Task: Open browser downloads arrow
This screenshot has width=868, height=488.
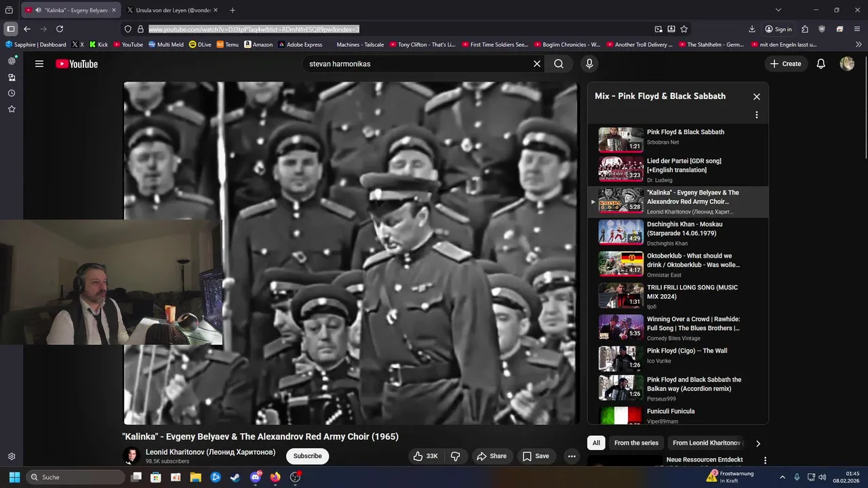Action: pos(752,29)
